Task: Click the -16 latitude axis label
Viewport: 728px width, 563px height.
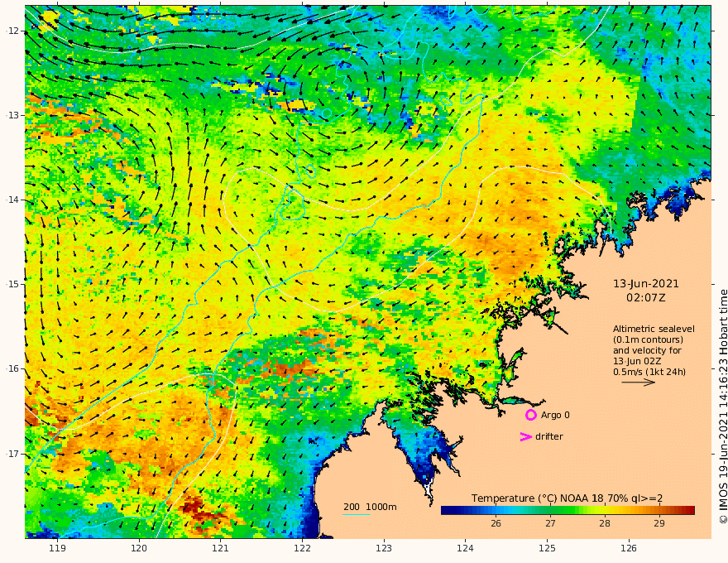Action: click(x=12, y=368)
